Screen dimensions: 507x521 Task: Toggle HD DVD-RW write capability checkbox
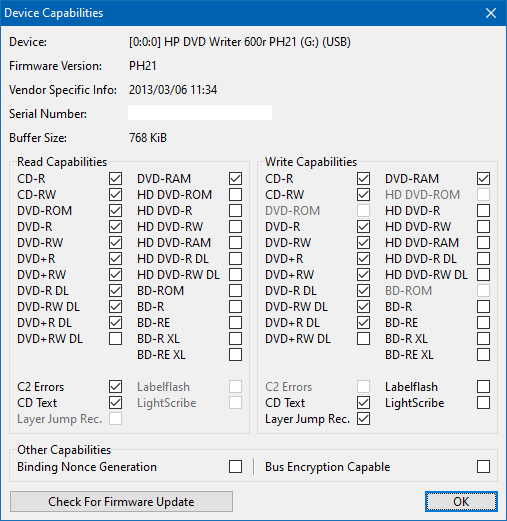pyautogui.click(x=483, y=226)
